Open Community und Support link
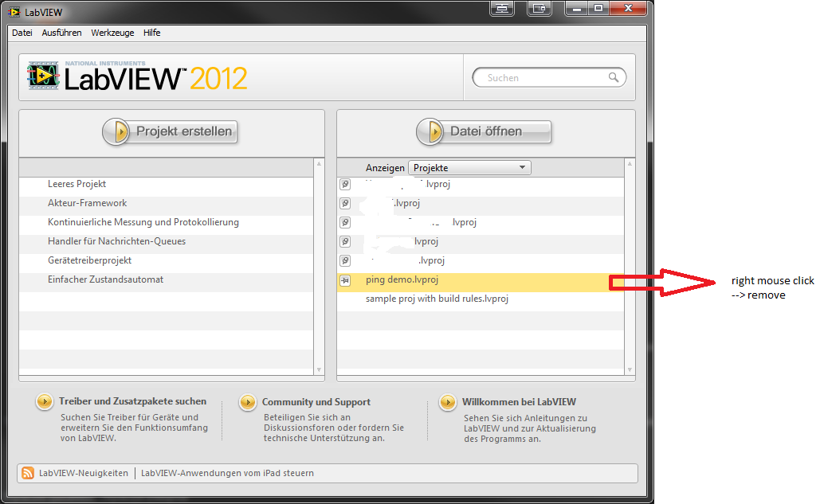 pos(316,401)
